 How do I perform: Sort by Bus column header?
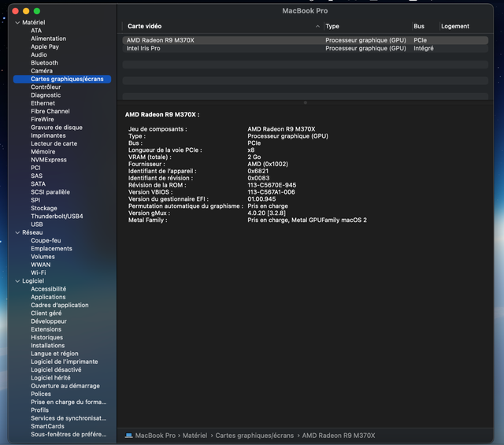click(x=419, y=26)
